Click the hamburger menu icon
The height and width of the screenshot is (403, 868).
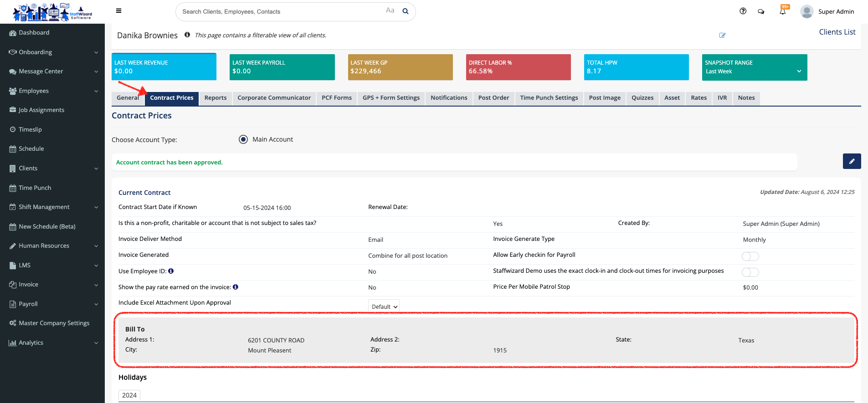118,11
